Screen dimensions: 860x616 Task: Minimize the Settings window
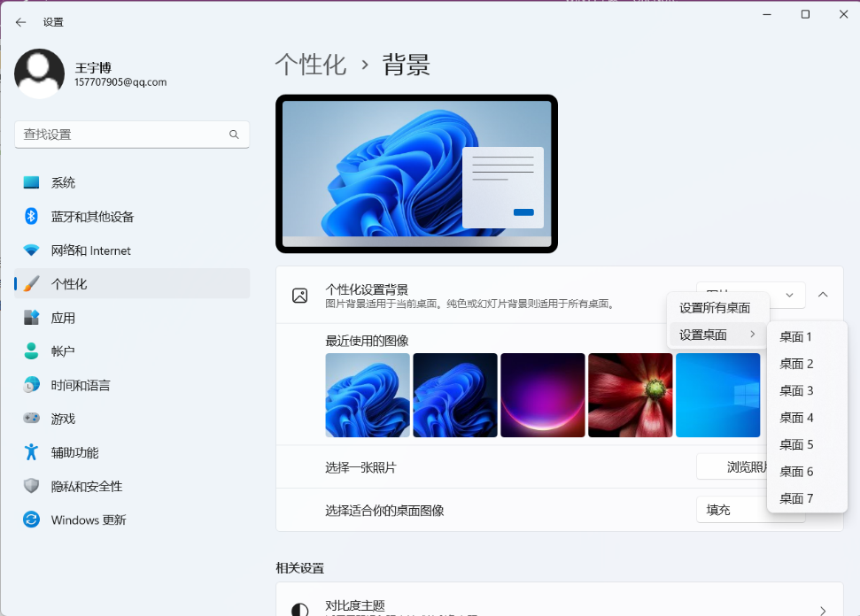pyautogui.click(x=767, y=14)
